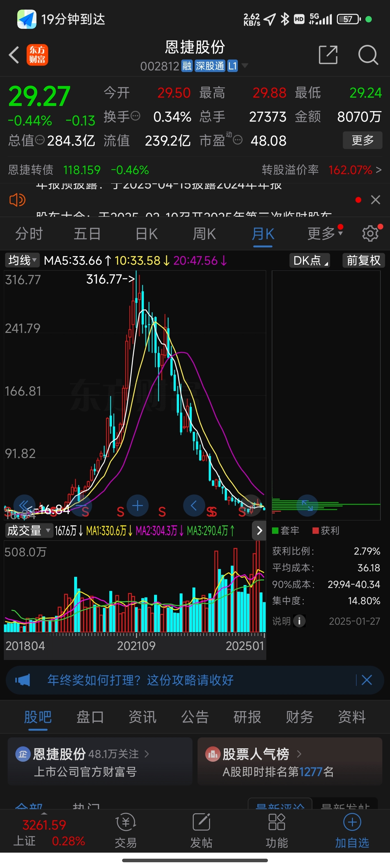Open 转股溢价率 details chevron
This screenshot has height=868, width=390.
tap(378, 170)
